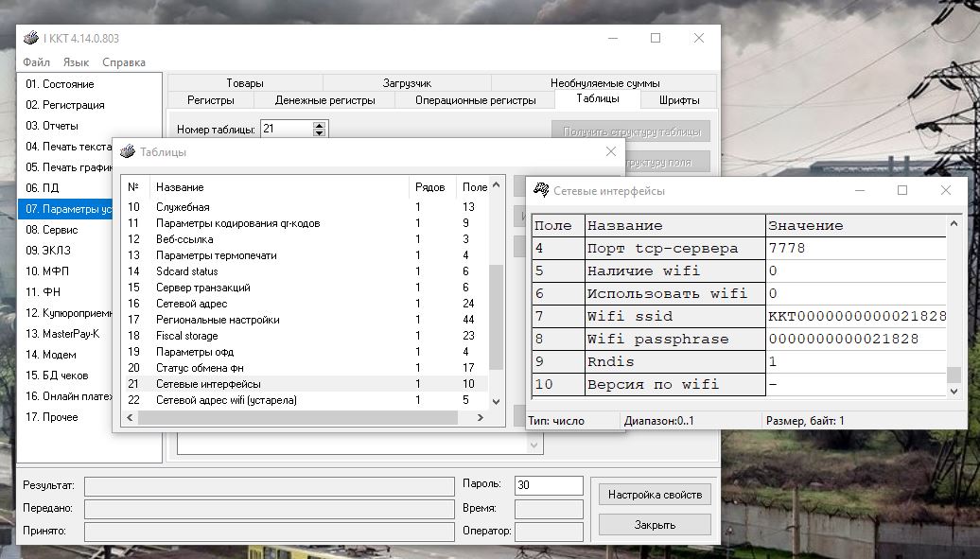Click the Рядов column header
Screen dimensions: 980x559
click(x=430, y=187)
